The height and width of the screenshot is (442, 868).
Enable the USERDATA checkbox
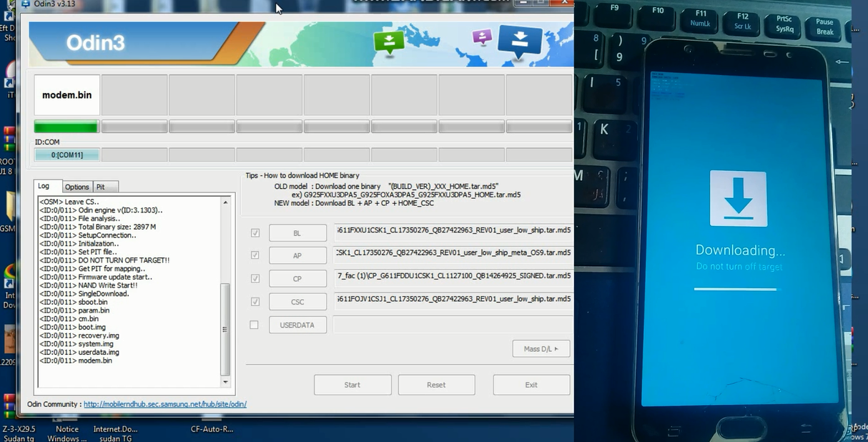(254, 325)
